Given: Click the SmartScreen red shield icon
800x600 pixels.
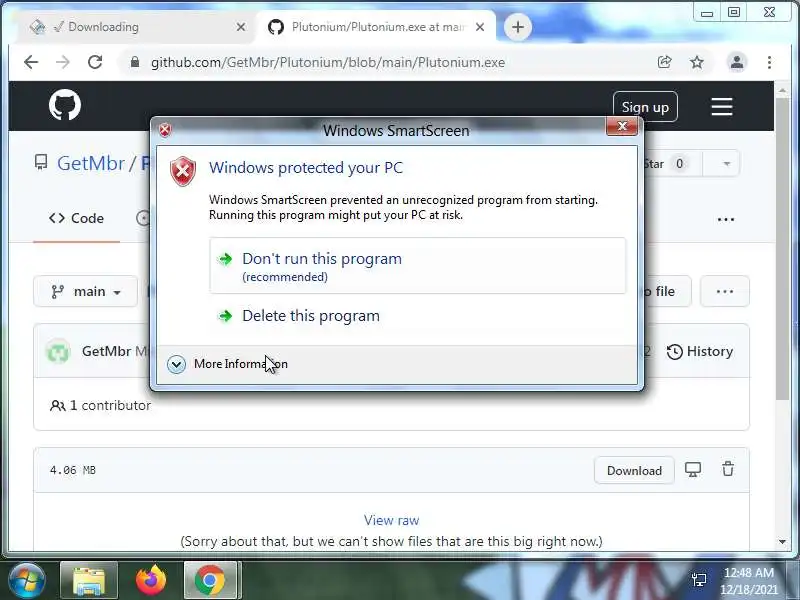Looking at the screenshot, I should pos(183,171).
